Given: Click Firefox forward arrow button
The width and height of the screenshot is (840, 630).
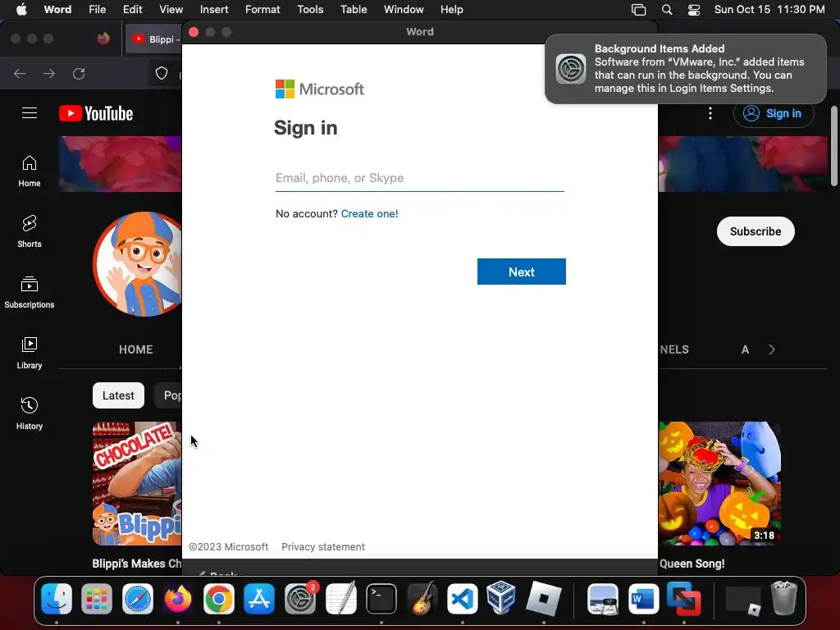Looking at the screenshot, I should pos(49,73).
